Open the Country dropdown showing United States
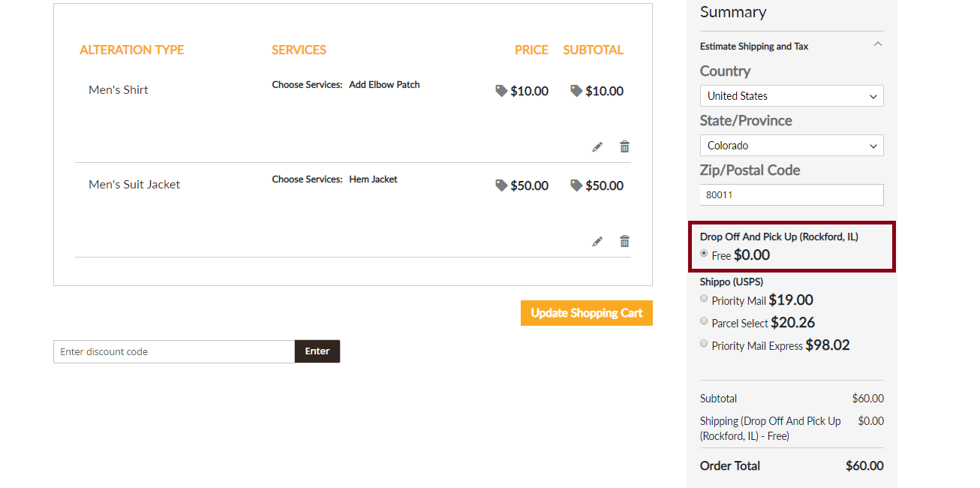 click(792, 96)
